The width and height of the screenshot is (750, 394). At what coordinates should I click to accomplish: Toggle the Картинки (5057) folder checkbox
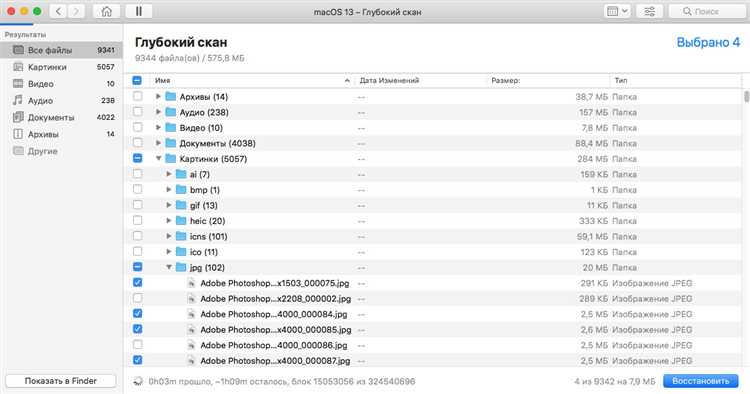tap(137, 158)
